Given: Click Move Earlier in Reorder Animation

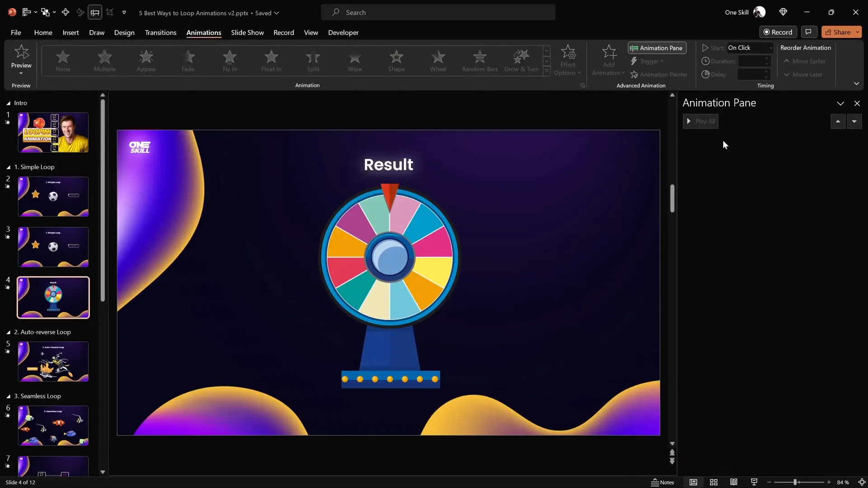Looking at the screenshot, I should click(805, 61).
